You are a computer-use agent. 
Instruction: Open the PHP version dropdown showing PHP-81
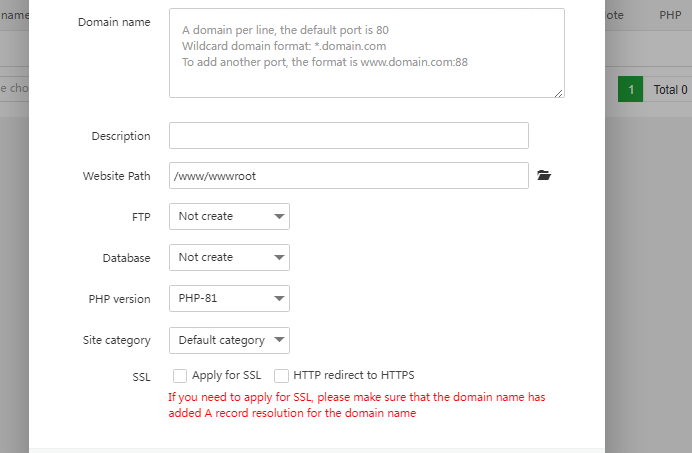[229, 298]
